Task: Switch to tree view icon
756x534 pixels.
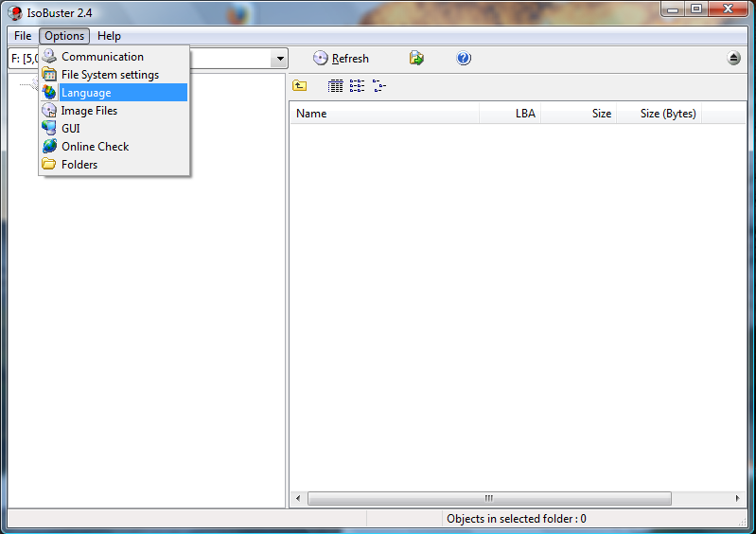Action: [379, 86]
